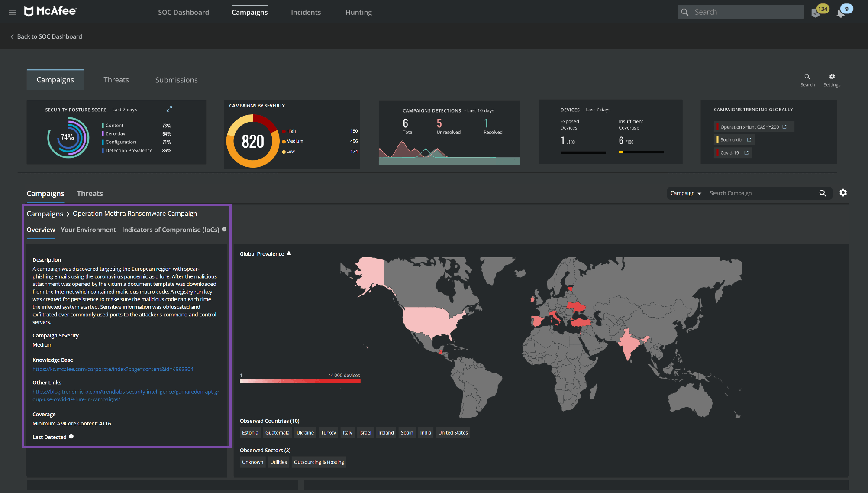The height and width of the screenshot is (493, 868).
Task: Click the Search icon beside Settings
Action: point(807,80)
